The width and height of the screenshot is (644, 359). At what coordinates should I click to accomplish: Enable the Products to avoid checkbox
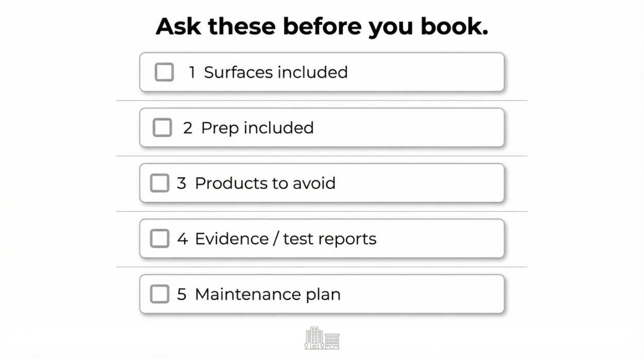click(x=160, y=183)
